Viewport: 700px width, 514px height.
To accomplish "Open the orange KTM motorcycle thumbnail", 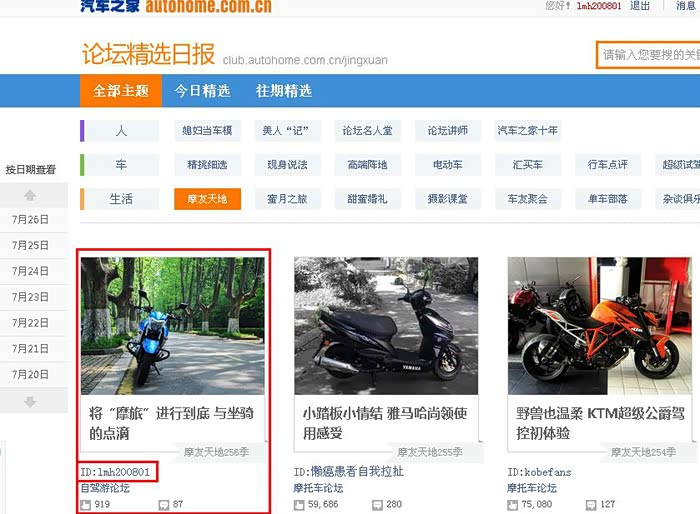I will pyautogui.click(x=599, y=326).
